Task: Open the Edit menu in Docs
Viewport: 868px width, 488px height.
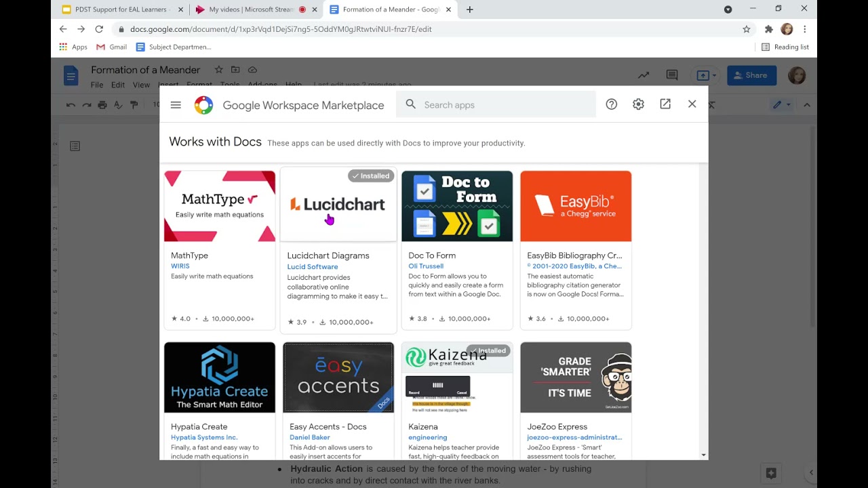Action: pos(118,85)
